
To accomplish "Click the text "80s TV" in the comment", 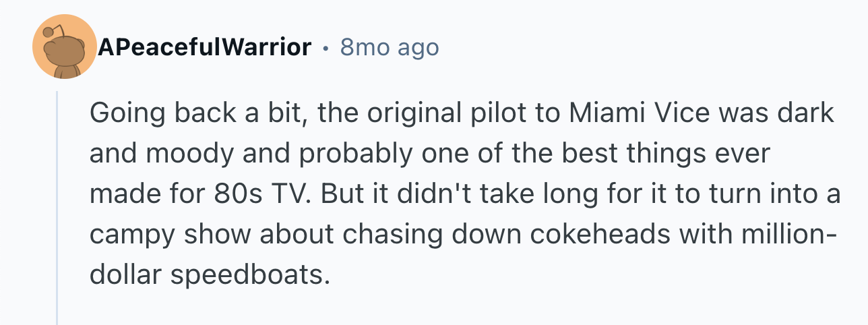I will [x=260, y=194].
